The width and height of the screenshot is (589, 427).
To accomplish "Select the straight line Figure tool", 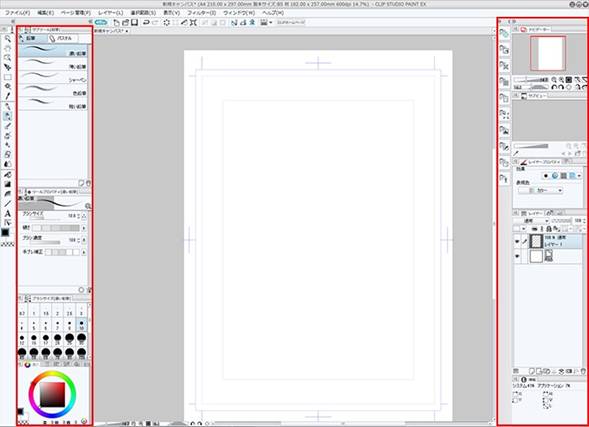I will click(8, 204).
